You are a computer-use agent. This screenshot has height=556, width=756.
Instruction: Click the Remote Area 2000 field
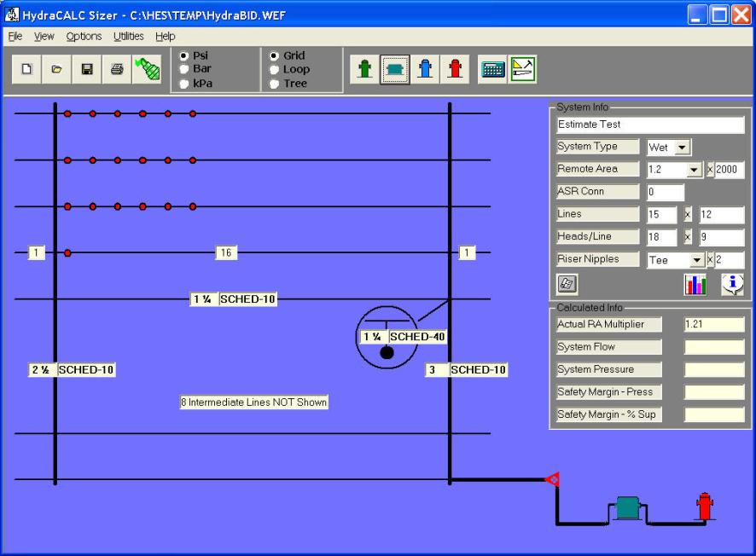tap(729, 170)
